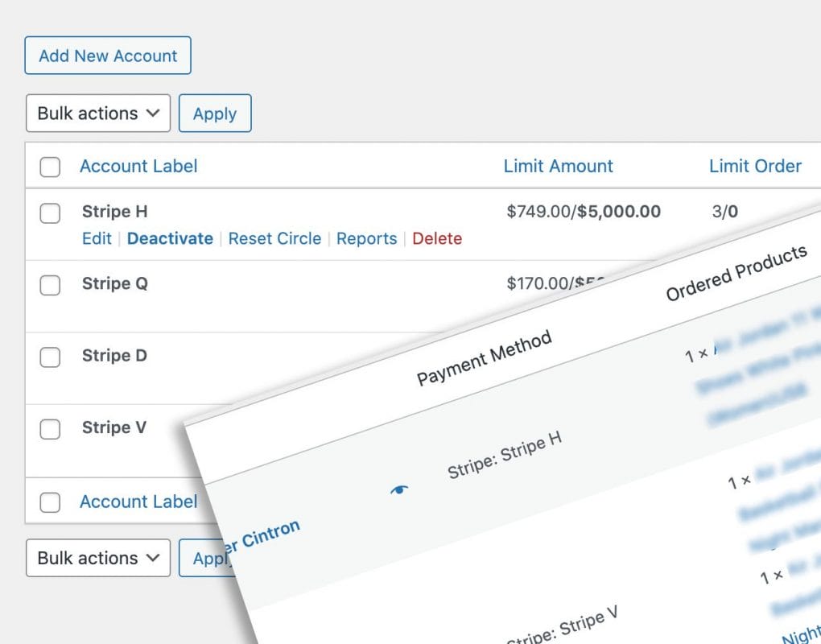
Task: Select all accounts using the header checkbox
Action: [x=50, y=167]
